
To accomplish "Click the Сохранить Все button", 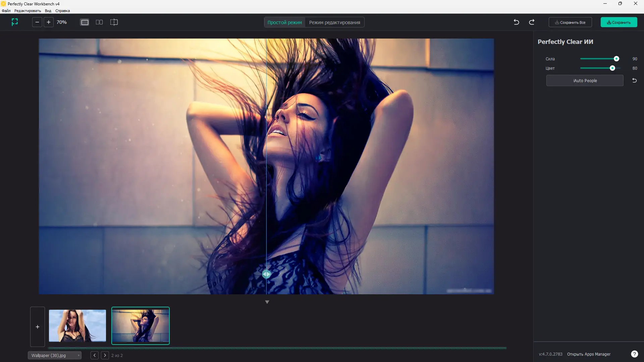I will point(570,22).
